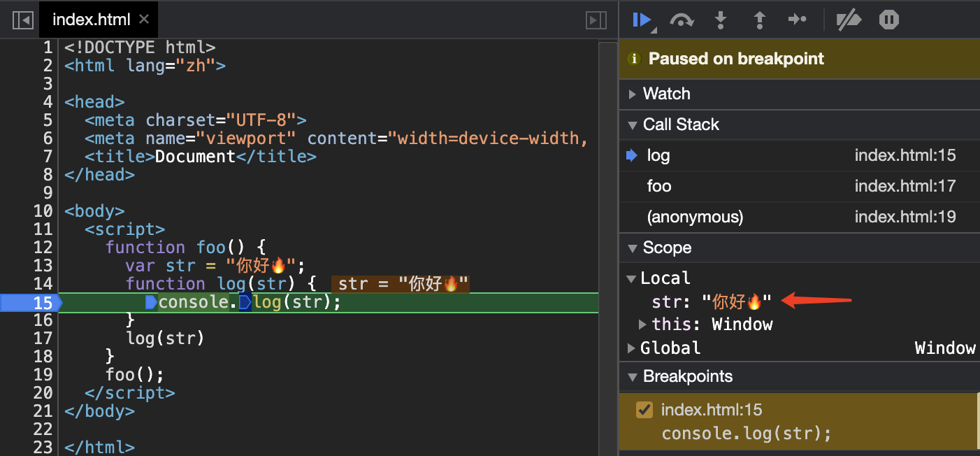Click line number 17 in the gutter

tap(43, 339)
